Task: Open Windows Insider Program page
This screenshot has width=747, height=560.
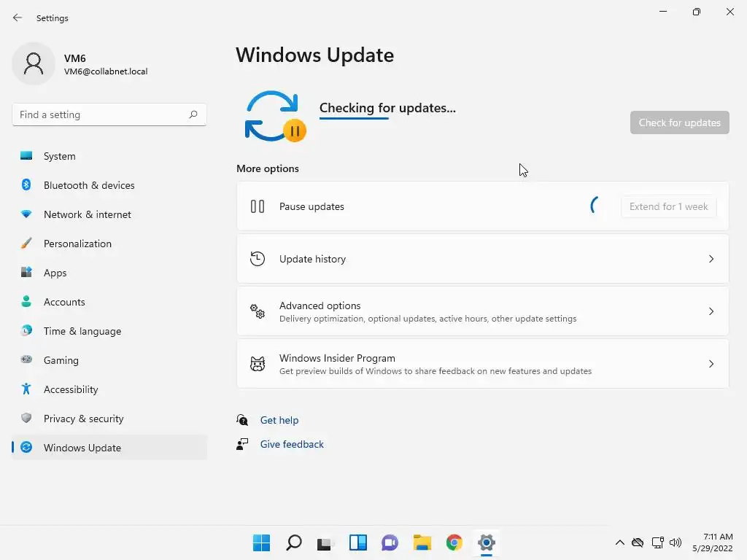Action: click(x=483, y=365)
